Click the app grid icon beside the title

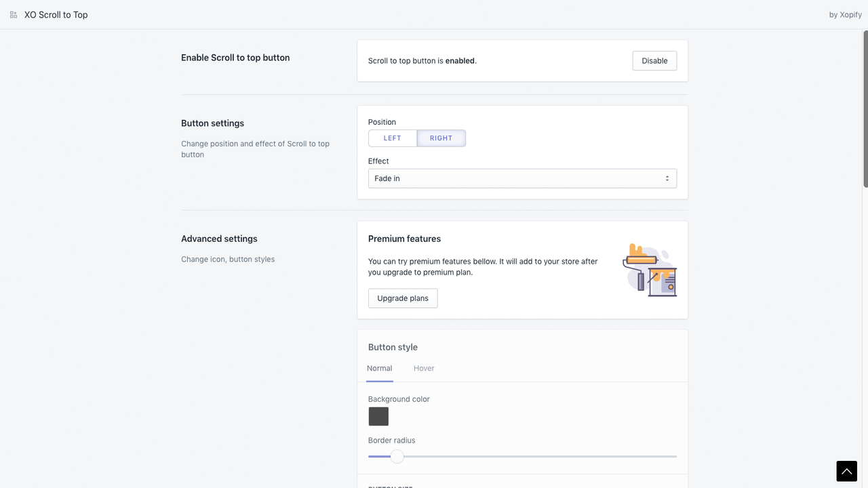13,14
